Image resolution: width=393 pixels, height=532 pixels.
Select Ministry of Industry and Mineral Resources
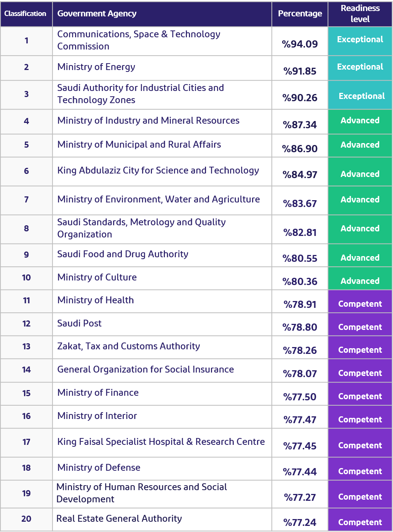148,121
